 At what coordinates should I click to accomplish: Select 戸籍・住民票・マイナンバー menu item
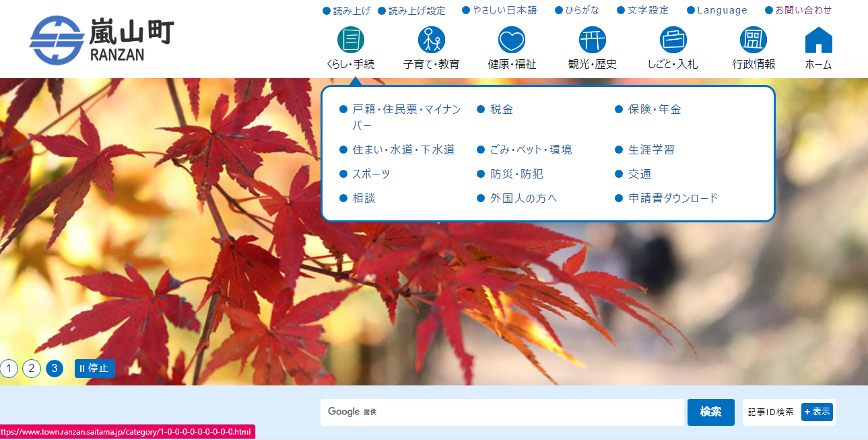pos(407,117)
